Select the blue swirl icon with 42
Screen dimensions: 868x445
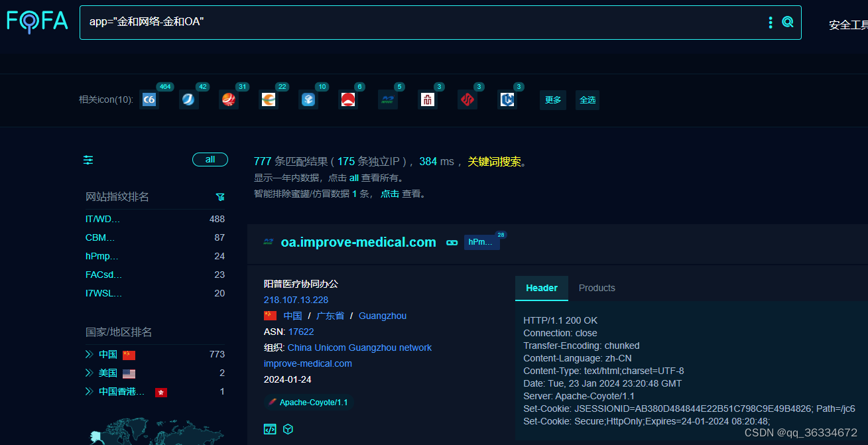point(189,100)
